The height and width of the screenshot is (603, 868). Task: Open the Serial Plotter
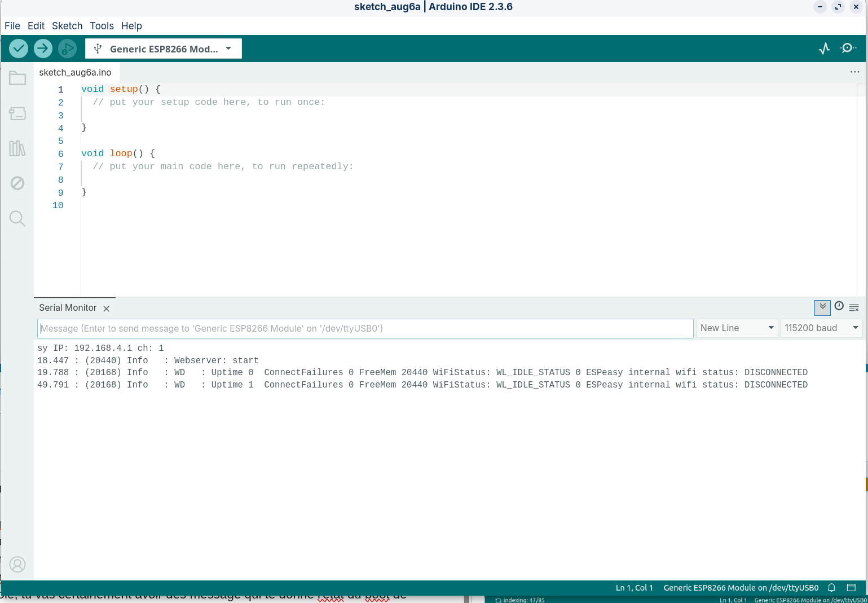tap(824, 49)
